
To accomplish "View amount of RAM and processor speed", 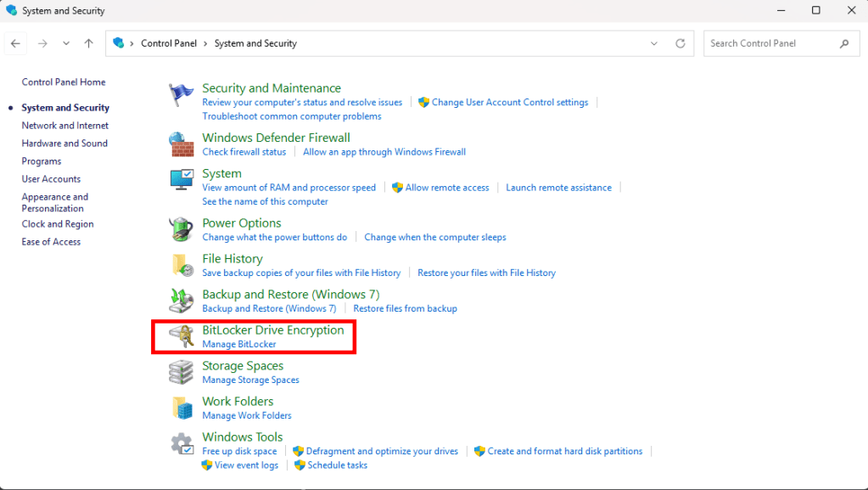I will [289, 188].
